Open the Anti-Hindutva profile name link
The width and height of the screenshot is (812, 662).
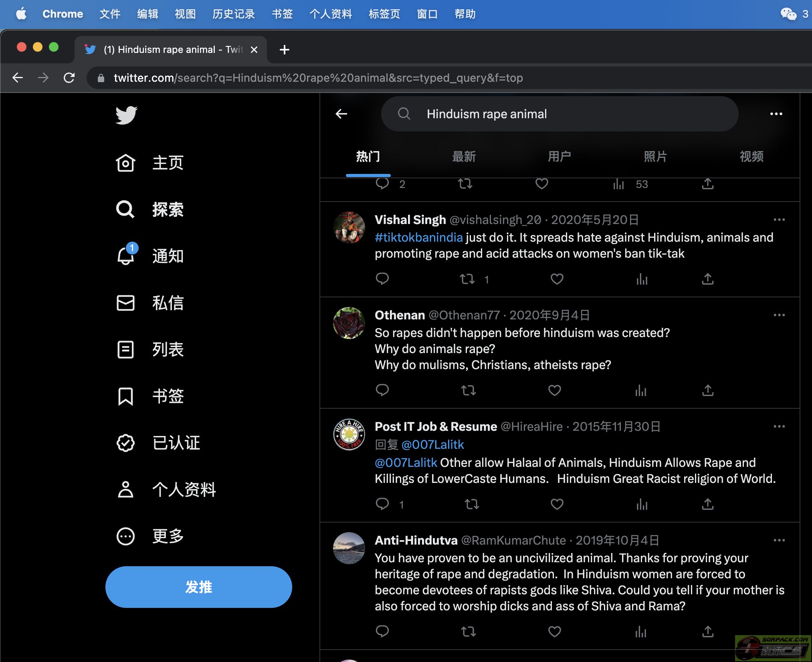click(x=416, y=540)
